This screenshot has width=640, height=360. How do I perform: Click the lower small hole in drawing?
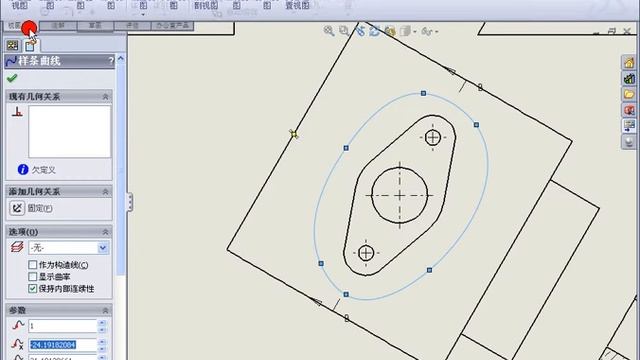(x=366, y=253)
